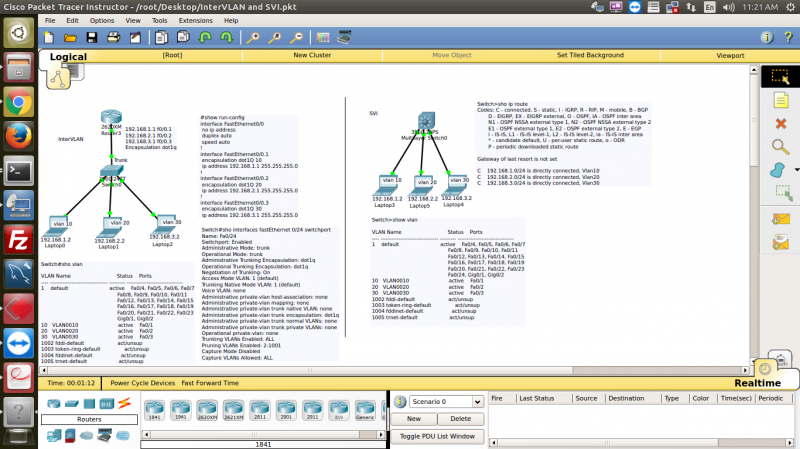Viewport: 800px width, 449px height.
Task: Click the Print toolbar icon
Action: coord(113,37)
